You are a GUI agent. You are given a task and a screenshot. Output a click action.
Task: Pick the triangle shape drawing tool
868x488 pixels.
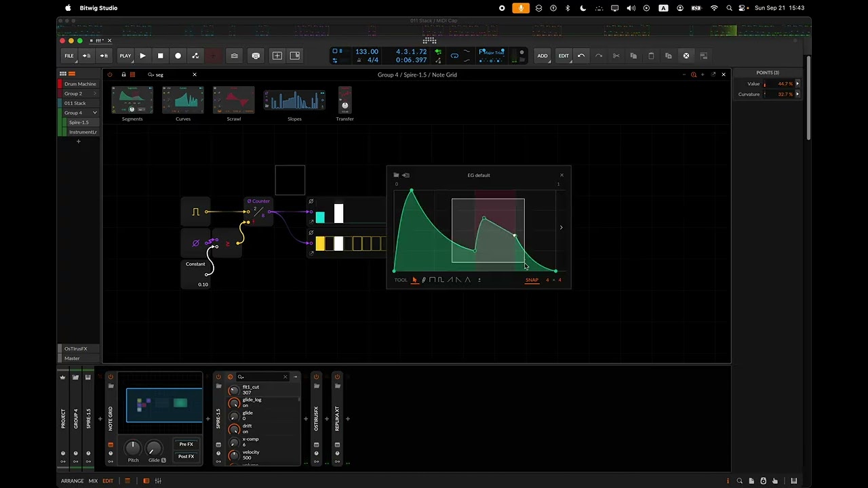click(467, 280)
